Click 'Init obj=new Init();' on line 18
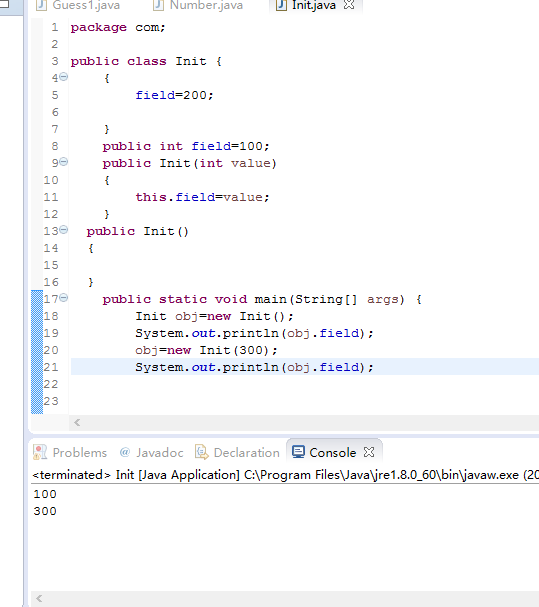 [x=215, y=316]
